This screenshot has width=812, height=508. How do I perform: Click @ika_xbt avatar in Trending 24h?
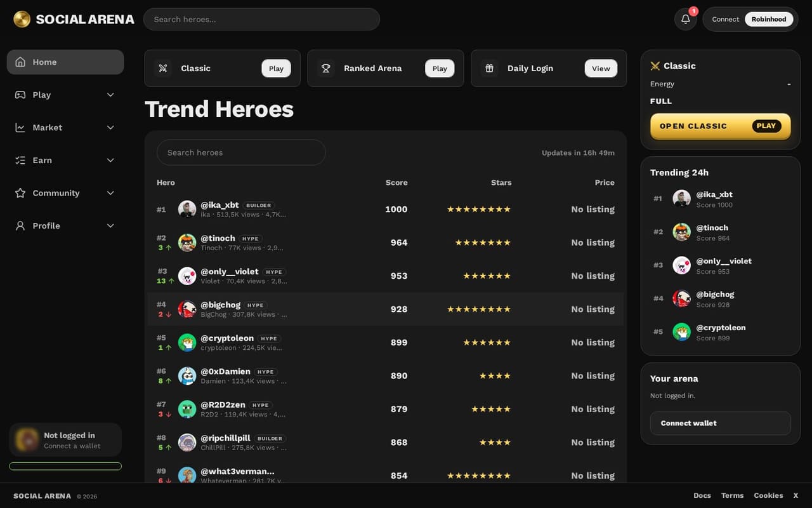tap(681, 199)
